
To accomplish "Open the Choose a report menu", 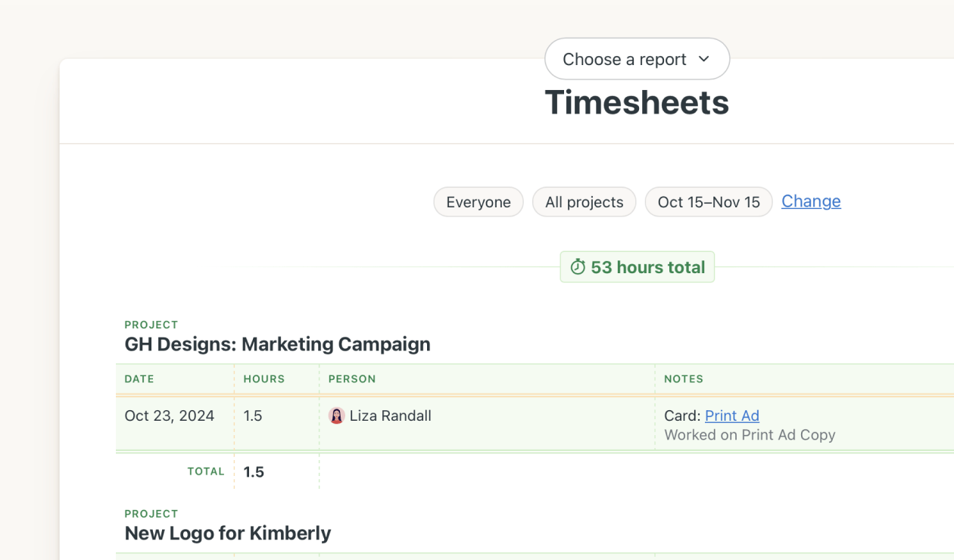I will click(x=637, y=59).
